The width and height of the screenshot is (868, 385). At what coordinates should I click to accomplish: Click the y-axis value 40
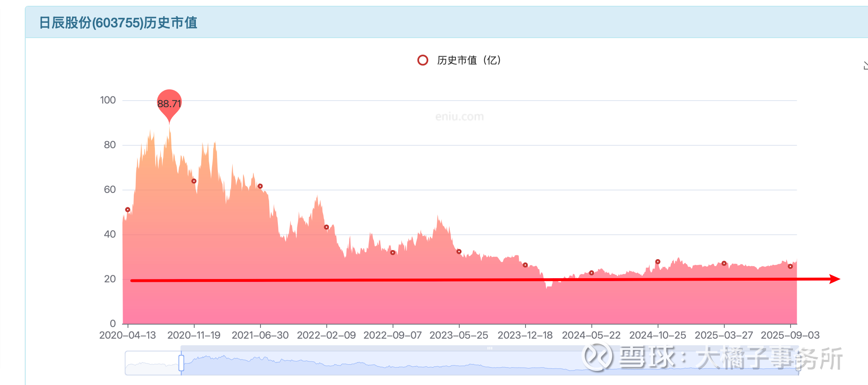[110, 234]
